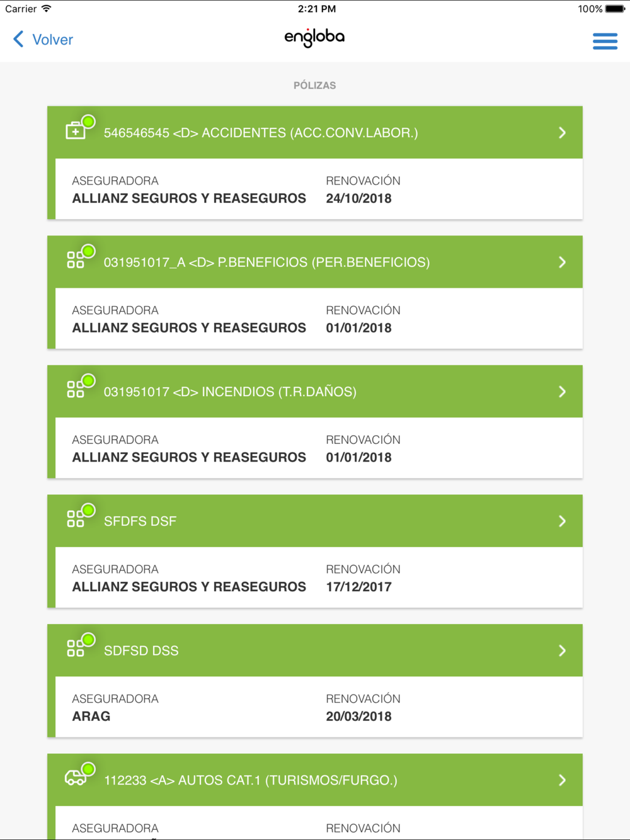
Task: Tap the Engloba logo
Action: point(314,38)
